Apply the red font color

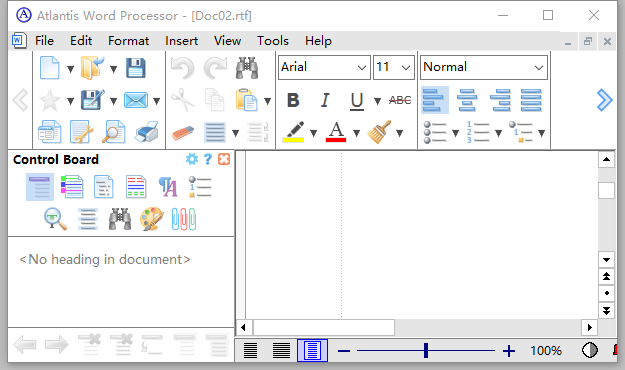[336, 132]
